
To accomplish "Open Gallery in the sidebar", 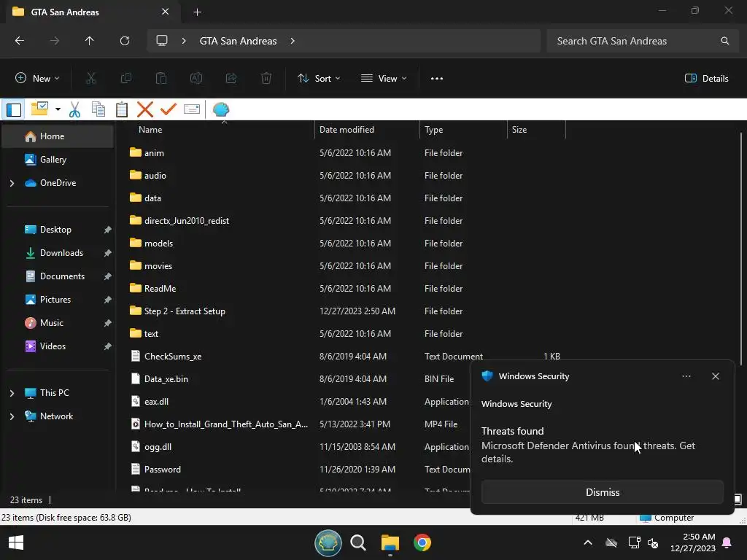I will 58,160.
